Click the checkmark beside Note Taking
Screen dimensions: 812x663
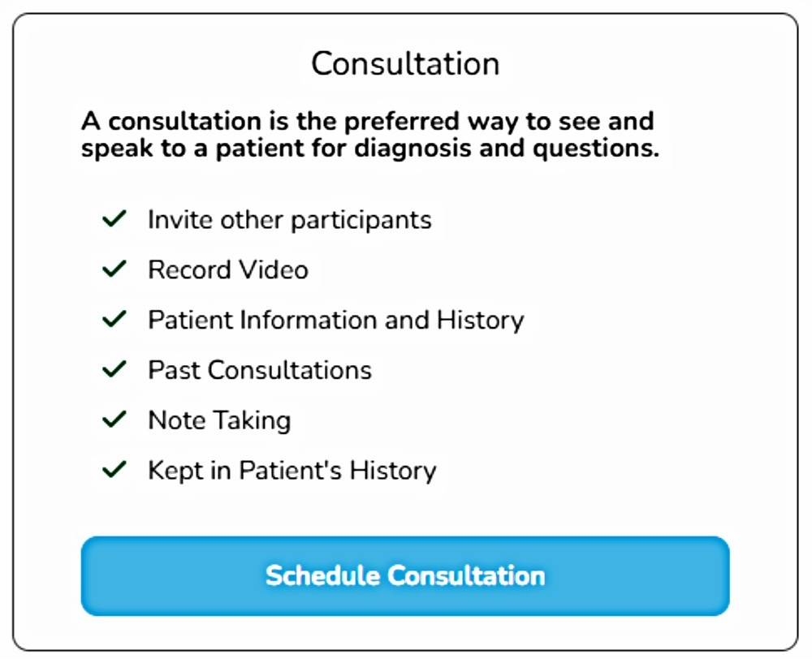pos(114,420)
